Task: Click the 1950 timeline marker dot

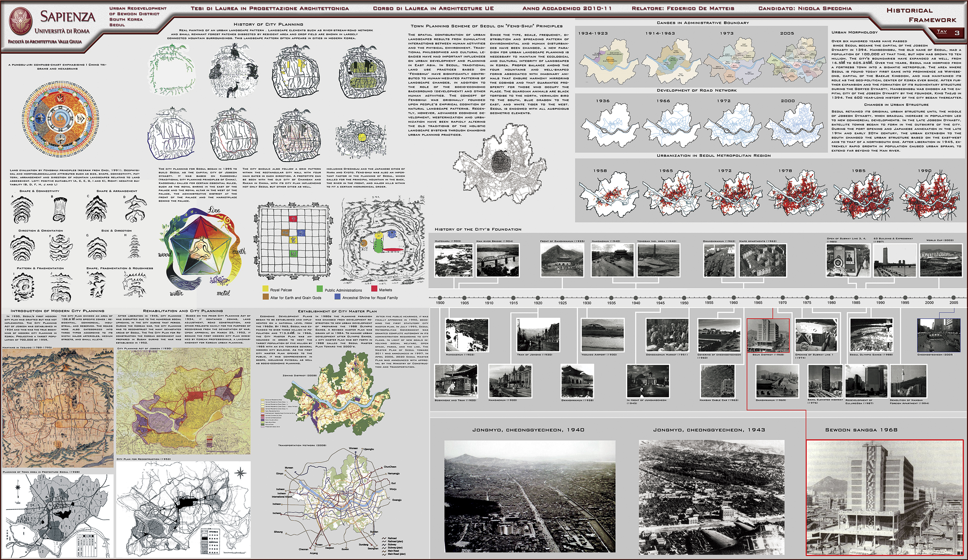Action: (x=684, y=298)
